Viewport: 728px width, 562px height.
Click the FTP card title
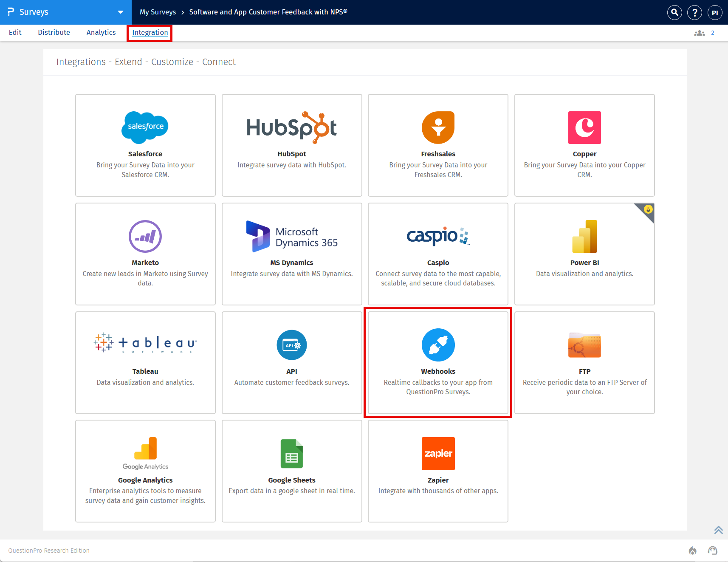point(584,371)
